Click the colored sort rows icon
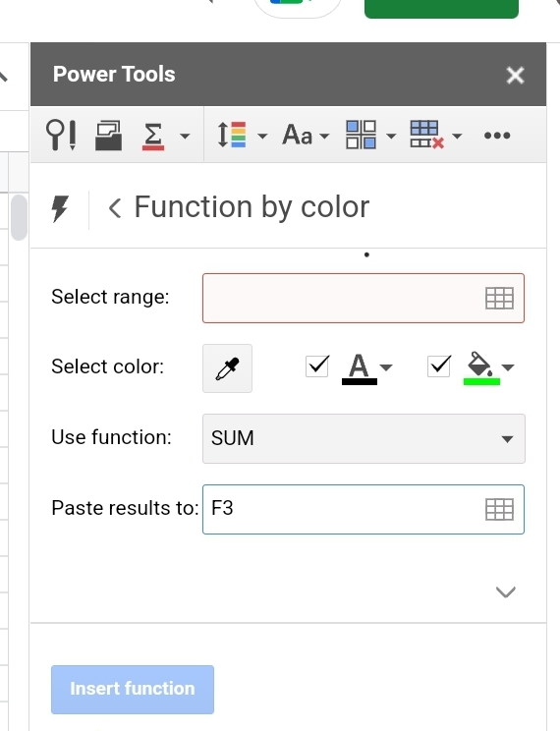The height and width of the screenshot is (731, 560). click(x=232, y=136)
